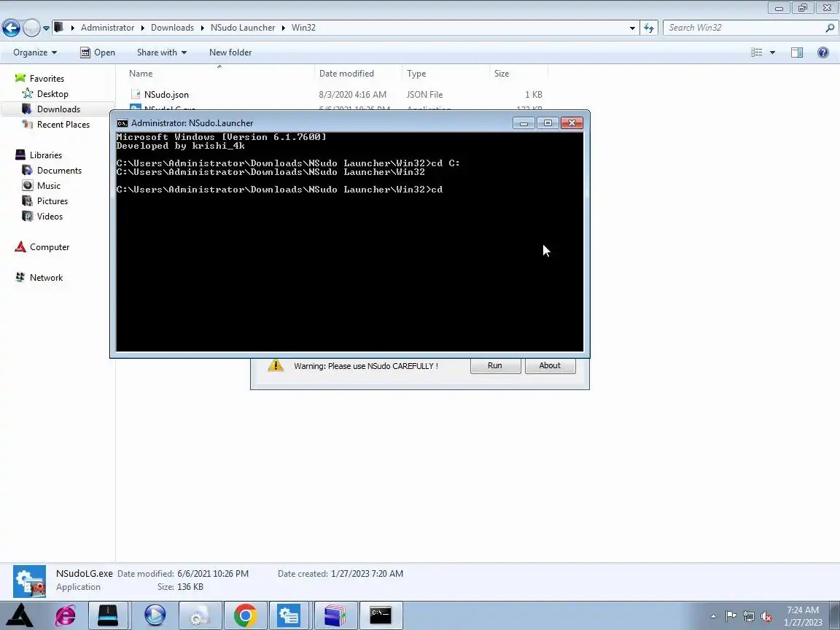Click the NSudo Launcher breadcrumb
The image size is (840, 630).
[243, 28]
